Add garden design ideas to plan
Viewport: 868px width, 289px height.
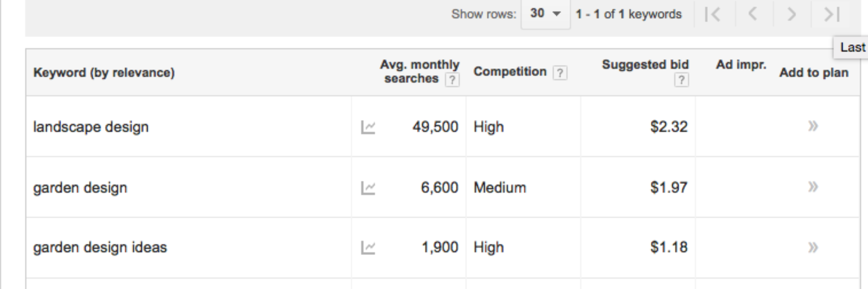[813, 247]
